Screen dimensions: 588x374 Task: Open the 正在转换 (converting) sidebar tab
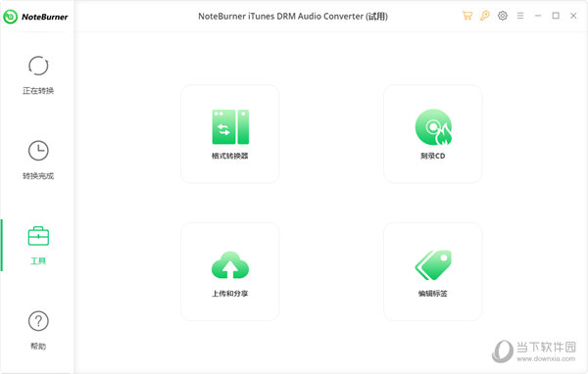pyautogui.click(x=38, y=75)
